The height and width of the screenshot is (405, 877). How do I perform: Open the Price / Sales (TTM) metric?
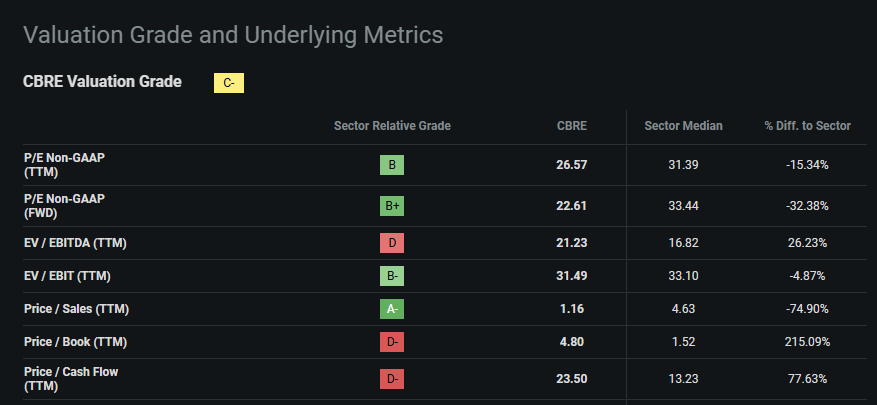tap(76, 309)
